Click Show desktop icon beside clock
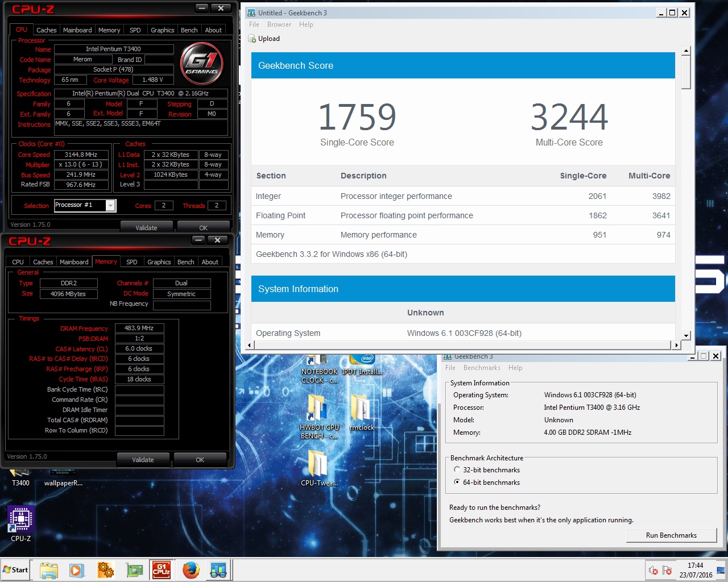Image resolution: width=728 pixels, height=582 pixels. click(721, 570)
